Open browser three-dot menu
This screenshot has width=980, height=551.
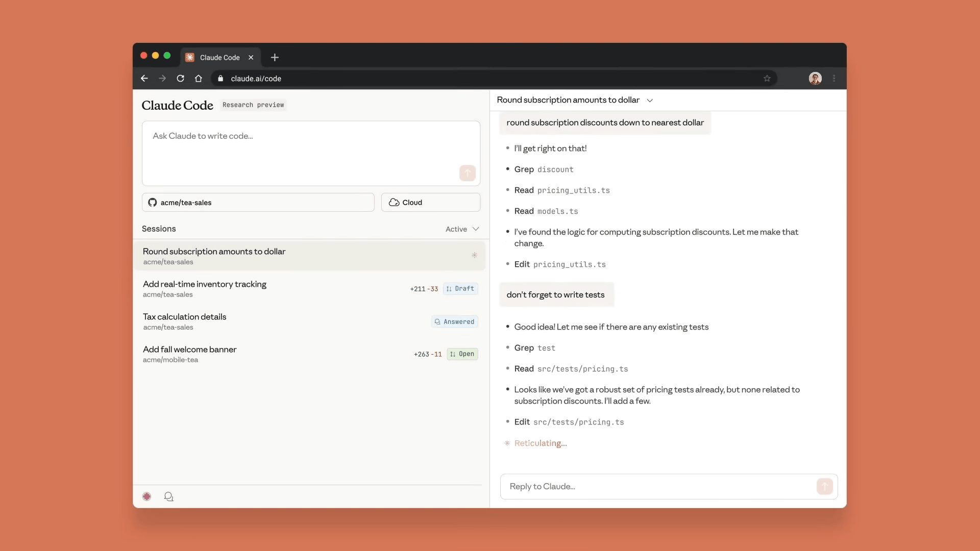coord(834,79)
